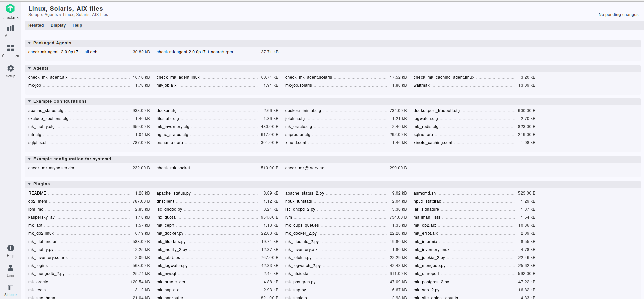This screenshot has width=644, height=299.
Task: Click the Setup breadcrumb link
Action: pos(34,15)
